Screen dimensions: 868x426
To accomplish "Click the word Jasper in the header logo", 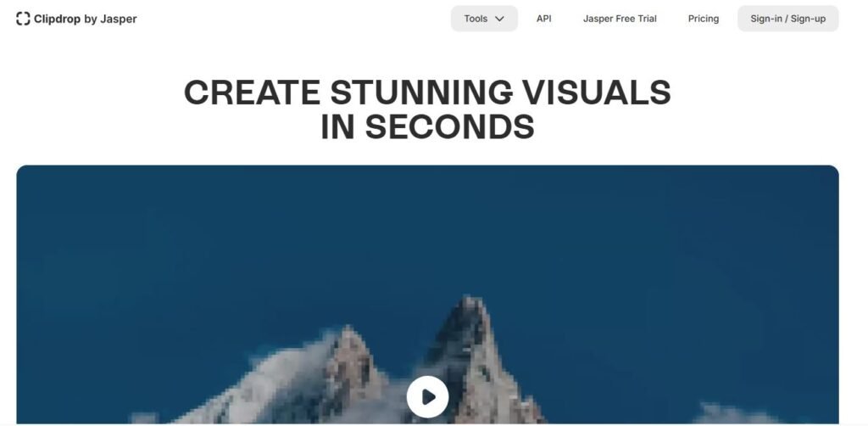I will click(119, 19).
